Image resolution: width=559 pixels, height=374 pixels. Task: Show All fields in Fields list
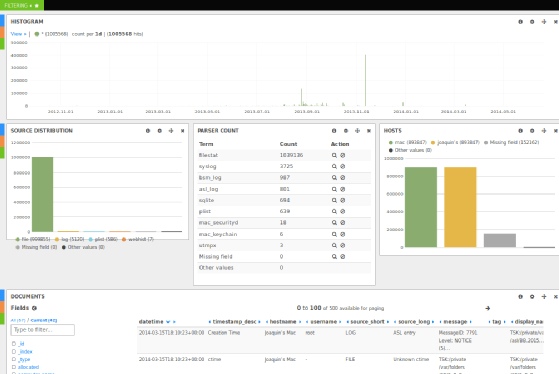pyautogui.click(x=17, y=320)
